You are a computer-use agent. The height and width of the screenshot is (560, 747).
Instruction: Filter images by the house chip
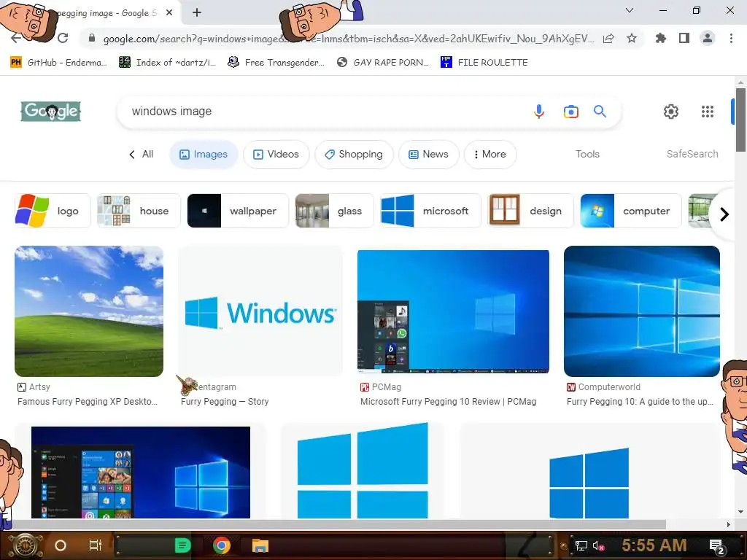click(x=139, y=211)
